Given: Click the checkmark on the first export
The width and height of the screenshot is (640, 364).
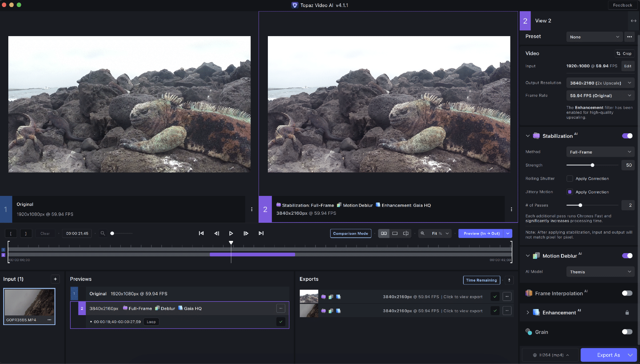Looking at the screenshot, I should pyautogui.click(x=495, y=297).
